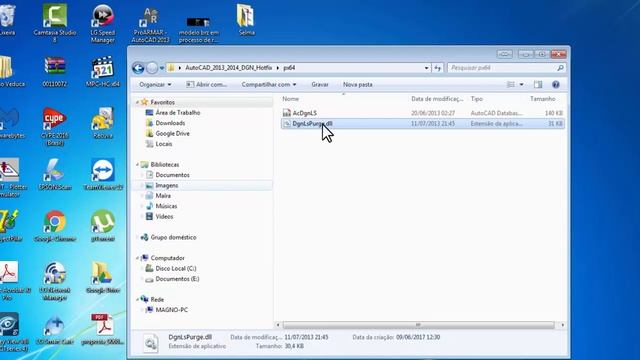Open Camtasia Studio 8 desktop shortcut
Image resolution: width=640 pixels, height=360 pixels.
point(55,23)
